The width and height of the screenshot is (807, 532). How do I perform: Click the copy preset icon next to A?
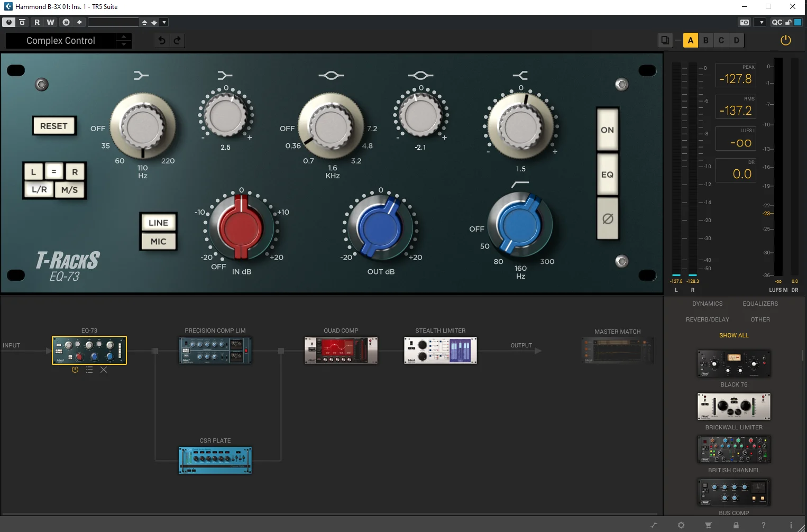click(665, 40)
